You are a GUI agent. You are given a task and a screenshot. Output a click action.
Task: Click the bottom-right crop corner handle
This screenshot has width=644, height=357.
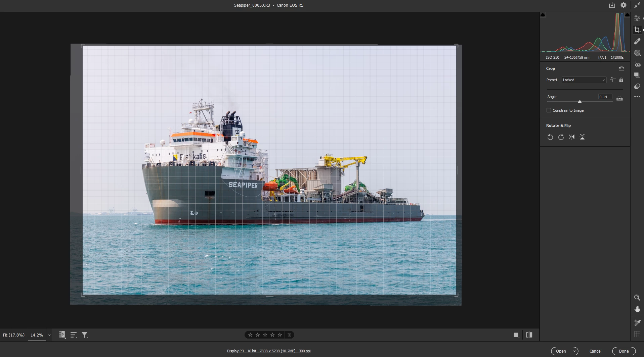tap(457, 295)
